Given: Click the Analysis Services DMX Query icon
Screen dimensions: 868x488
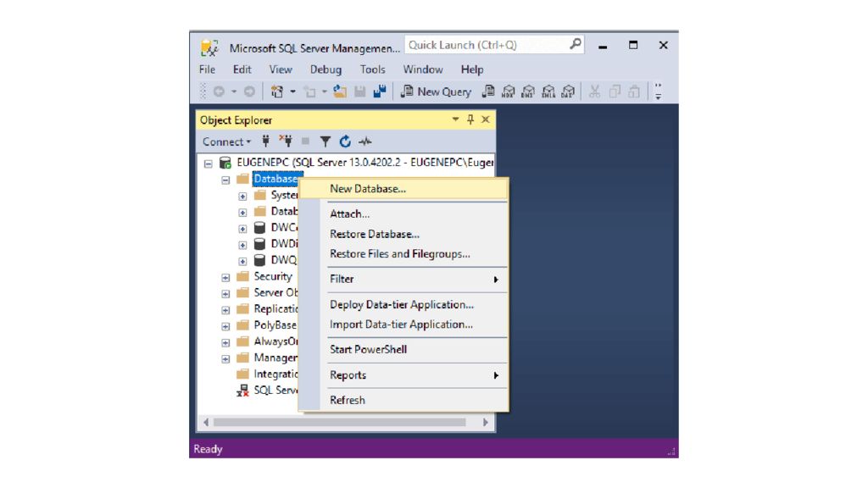Looking at the screenshot, I should [x=528, y=91].
